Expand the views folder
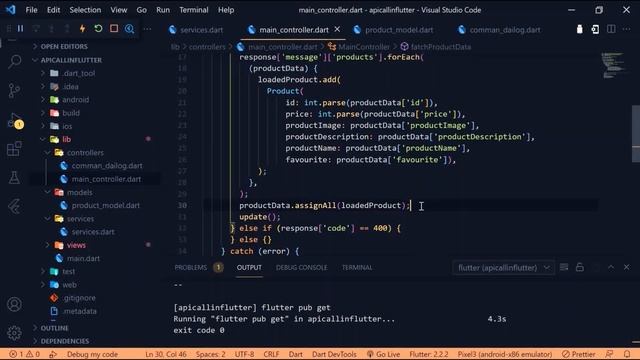 [76, 245]
